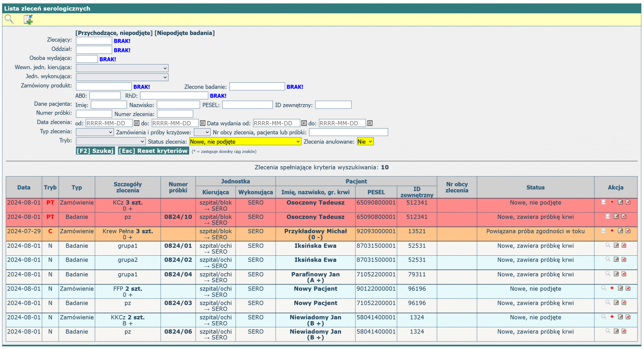The width and height of the screenshot is (644, 349).
Task: Edit the sample 0824/01 row
Action: (616, 245)
